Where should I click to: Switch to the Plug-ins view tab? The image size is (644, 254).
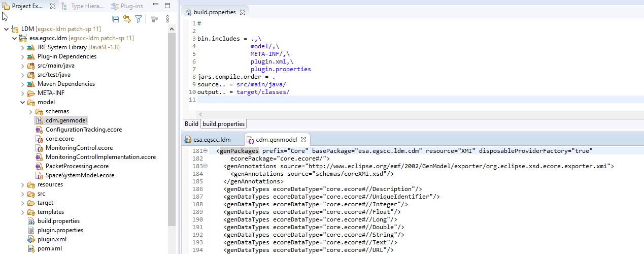[127, 6]
